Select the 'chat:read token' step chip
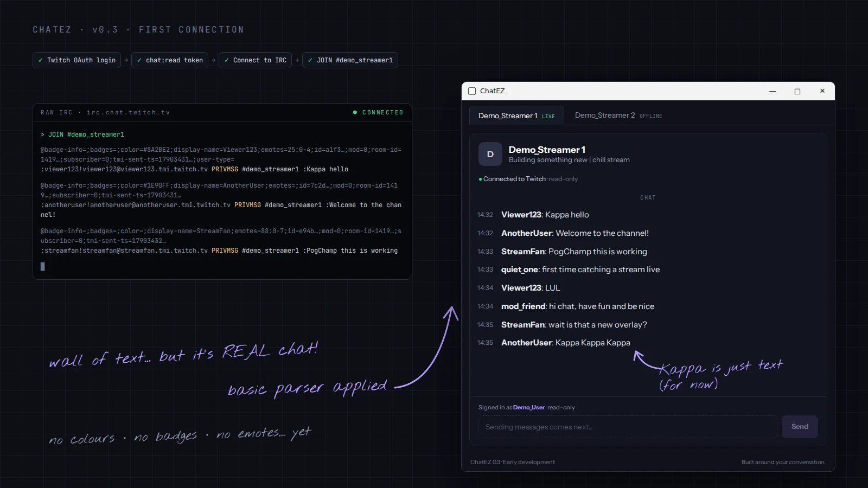Image resolution: width=868 pixels, height=488 pixels. point(170,60)
